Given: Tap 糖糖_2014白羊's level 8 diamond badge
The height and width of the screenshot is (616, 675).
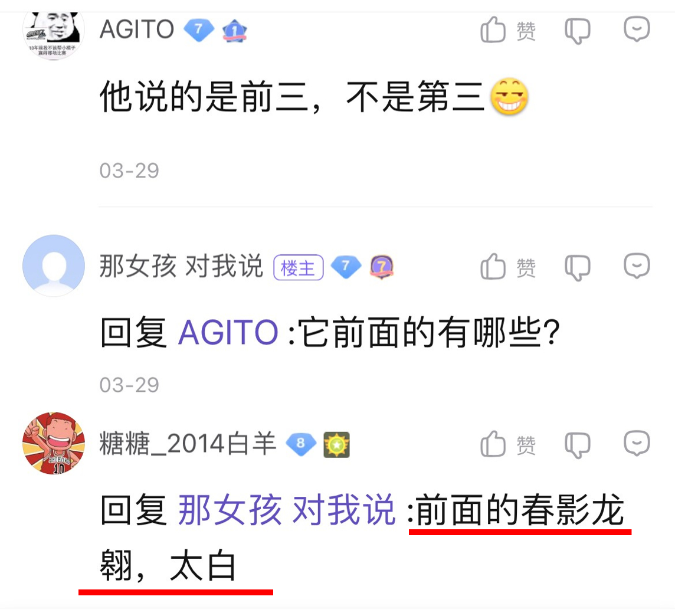Looking at the screenshot, I should [301, 444].
